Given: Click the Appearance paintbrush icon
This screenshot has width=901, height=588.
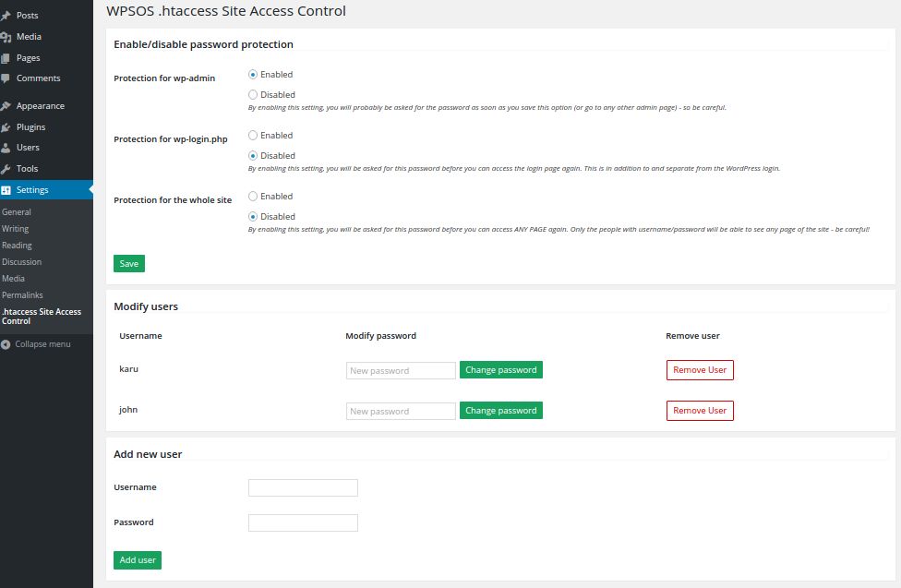Looking at the screenshot, I should [6, 106].
